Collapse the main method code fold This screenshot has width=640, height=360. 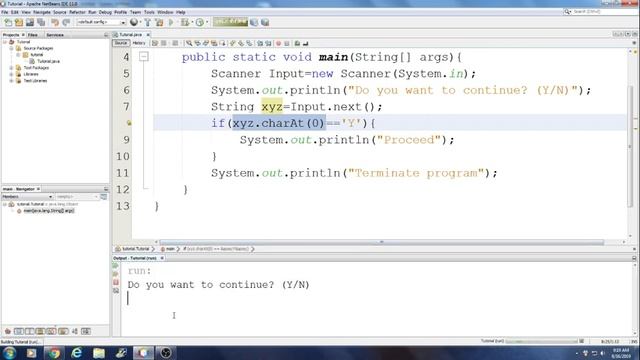pyautogui.click(x=144, y=57)
